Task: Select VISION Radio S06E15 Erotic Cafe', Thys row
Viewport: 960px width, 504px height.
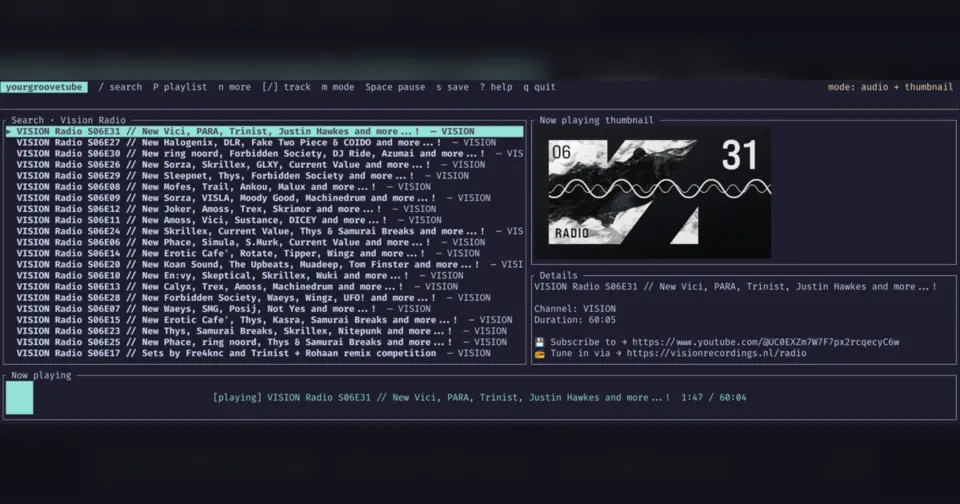Action: tap(264, 320)
